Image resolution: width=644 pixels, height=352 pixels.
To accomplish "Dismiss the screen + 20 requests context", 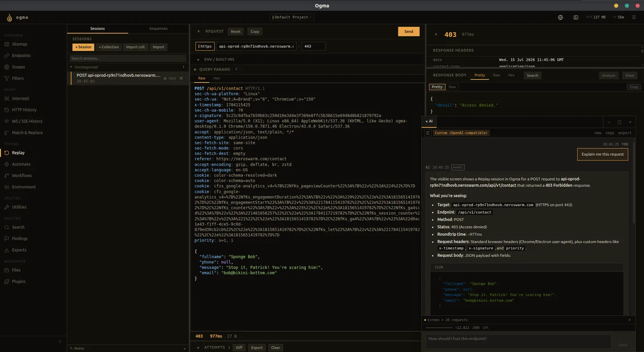I will coord(630,320).
